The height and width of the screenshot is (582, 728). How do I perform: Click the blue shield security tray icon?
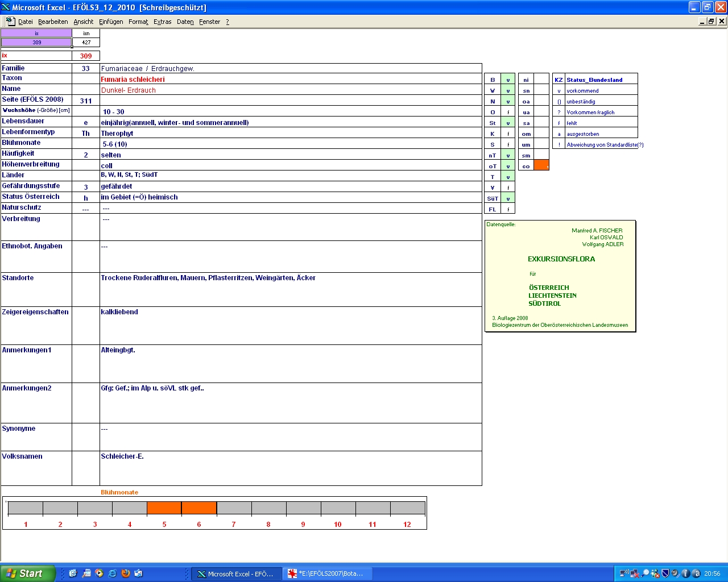click(x=665, y=573)
